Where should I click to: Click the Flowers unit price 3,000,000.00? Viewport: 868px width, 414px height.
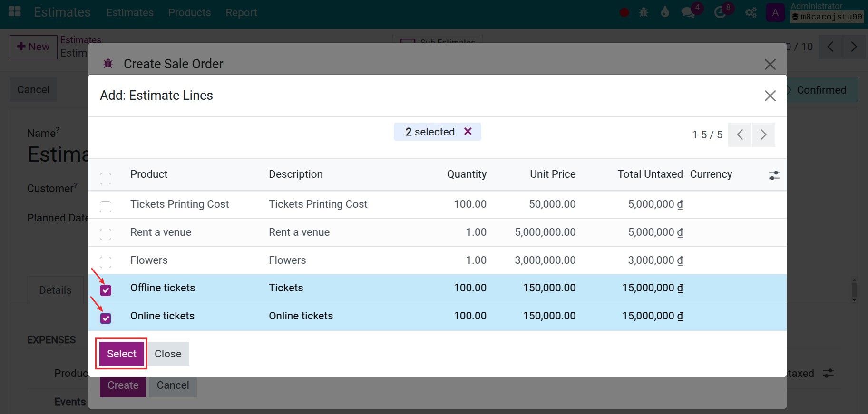click(x=545, y=260)
